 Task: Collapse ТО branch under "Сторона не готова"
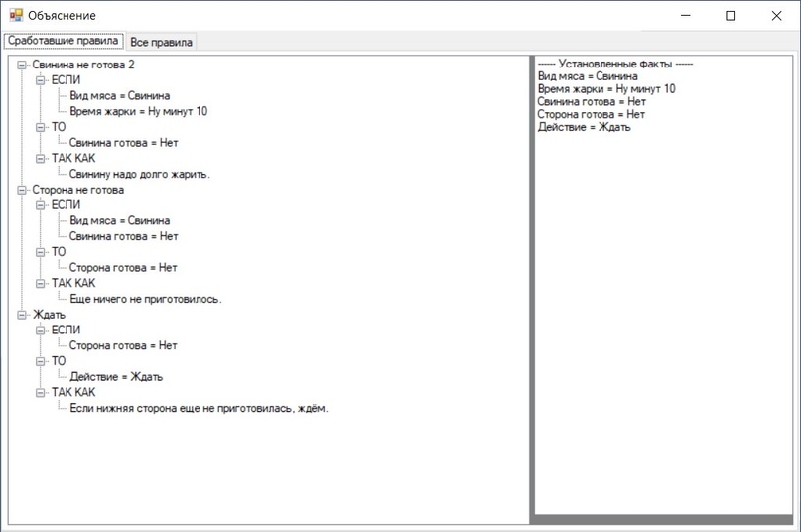[x=41, y=252]
